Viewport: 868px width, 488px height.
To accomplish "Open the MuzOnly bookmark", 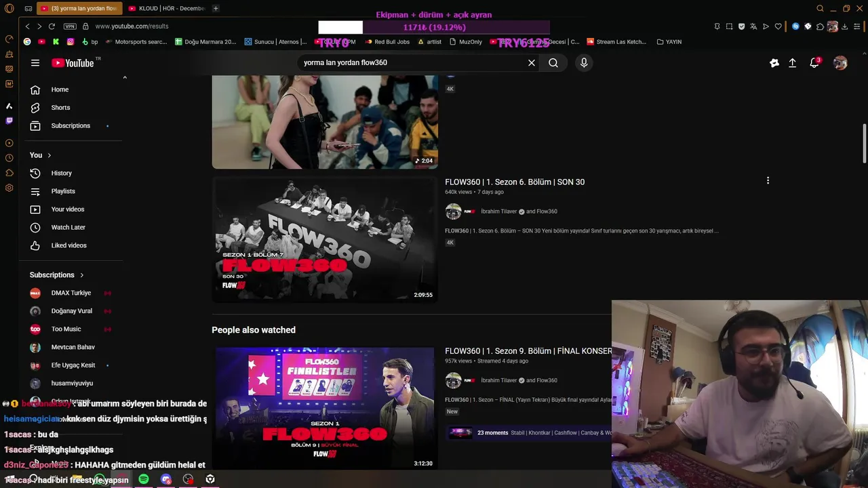I will (465, 42).
